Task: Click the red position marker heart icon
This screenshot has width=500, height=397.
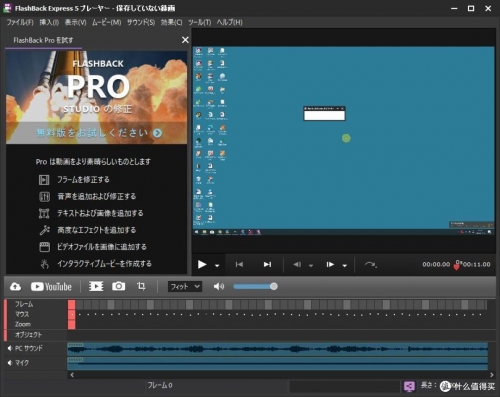Action: click(x=457, y=266)
